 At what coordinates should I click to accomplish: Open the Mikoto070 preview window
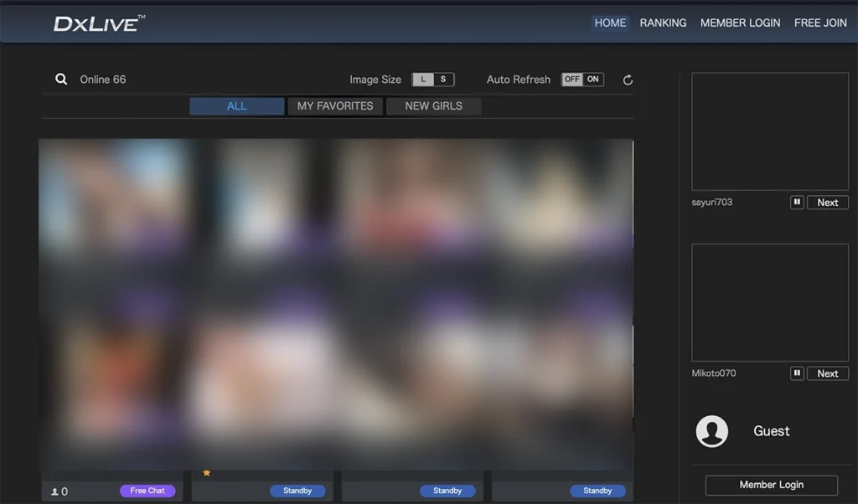[770, 302]
